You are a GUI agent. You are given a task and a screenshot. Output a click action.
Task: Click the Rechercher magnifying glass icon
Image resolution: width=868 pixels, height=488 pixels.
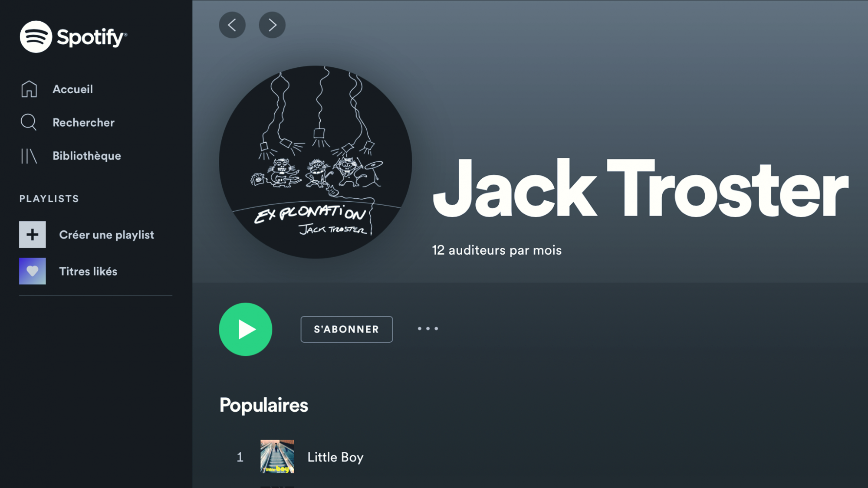click(x=29, y=122)
